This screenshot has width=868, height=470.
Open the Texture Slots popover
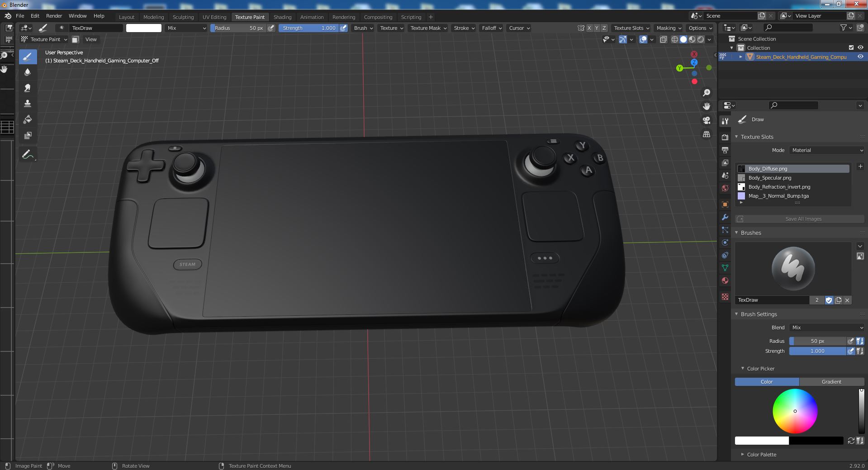coord(631,28)
